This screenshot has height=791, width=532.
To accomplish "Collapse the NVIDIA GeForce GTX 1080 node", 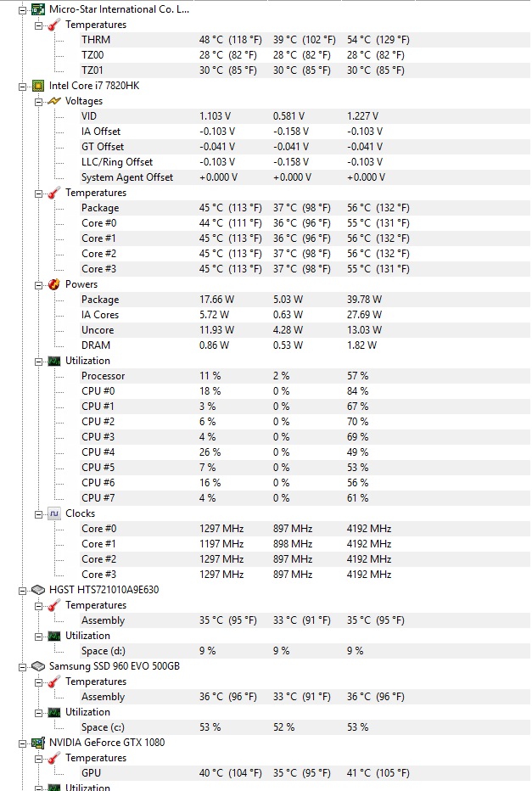I will click(x=22, y=743).
